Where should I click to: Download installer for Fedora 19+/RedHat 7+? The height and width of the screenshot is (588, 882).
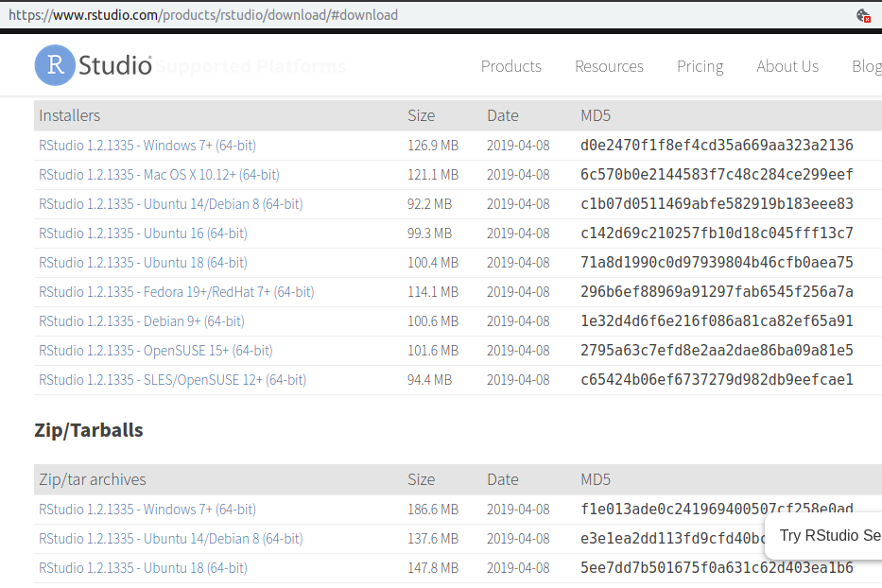pos(177,292)
